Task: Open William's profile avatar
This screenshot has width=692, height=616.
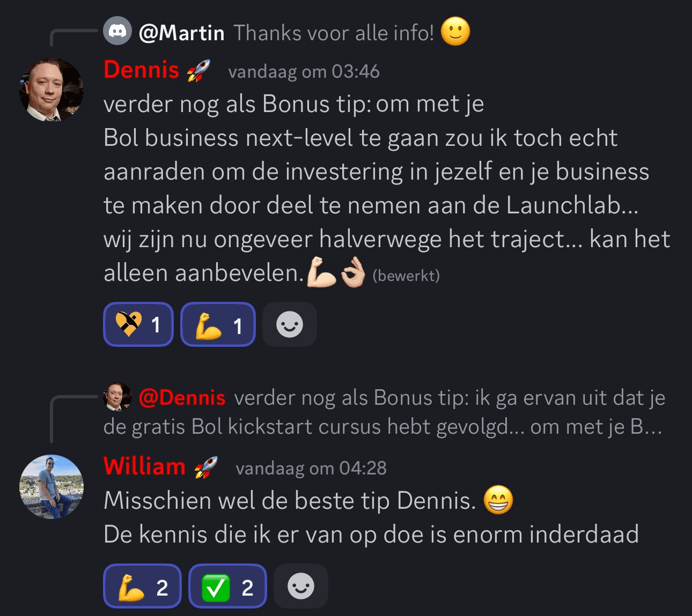Action: tap(51, 487)
